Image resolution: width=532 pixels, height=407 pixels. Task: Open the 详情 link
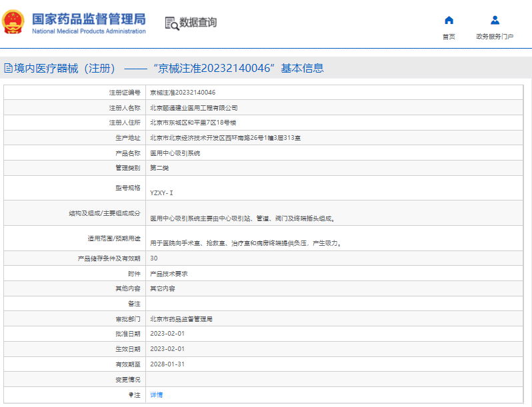tap(157, 395)
